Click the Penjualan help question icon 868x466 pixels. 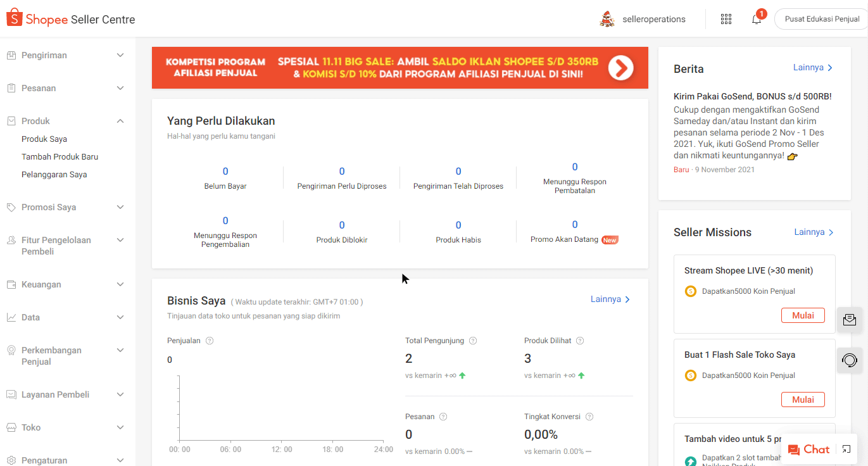click(210, 341)
